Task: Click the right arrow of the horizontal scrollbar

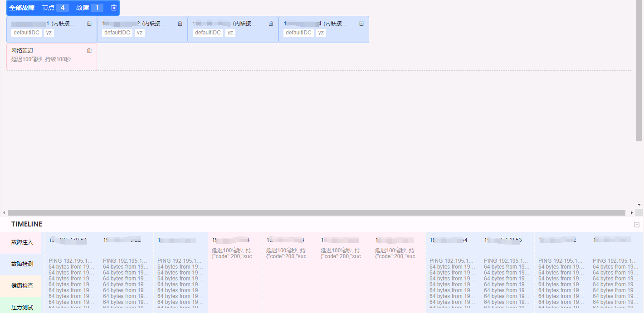Action: click(632, 212)
